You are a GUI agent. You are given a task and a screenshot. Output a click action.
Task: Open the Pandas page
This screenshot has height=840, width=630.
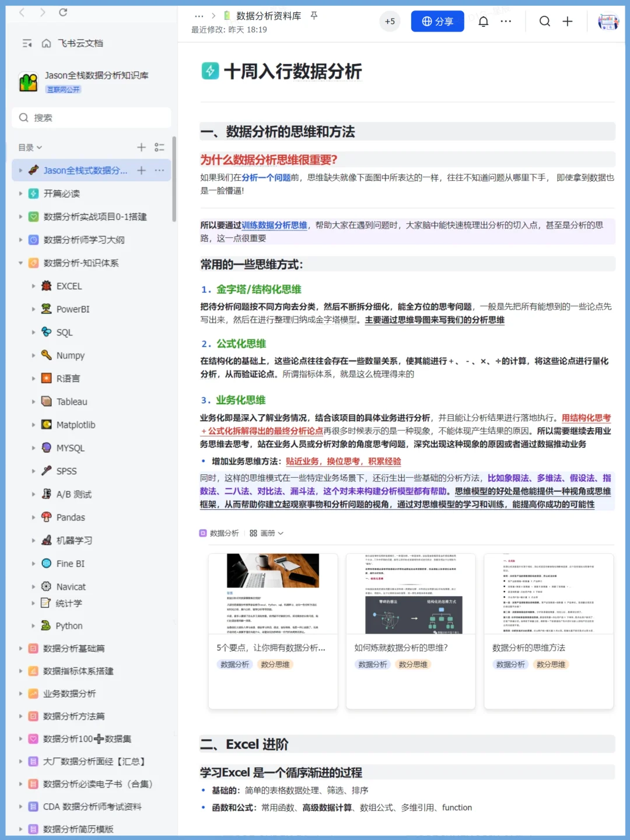(70, 517)
